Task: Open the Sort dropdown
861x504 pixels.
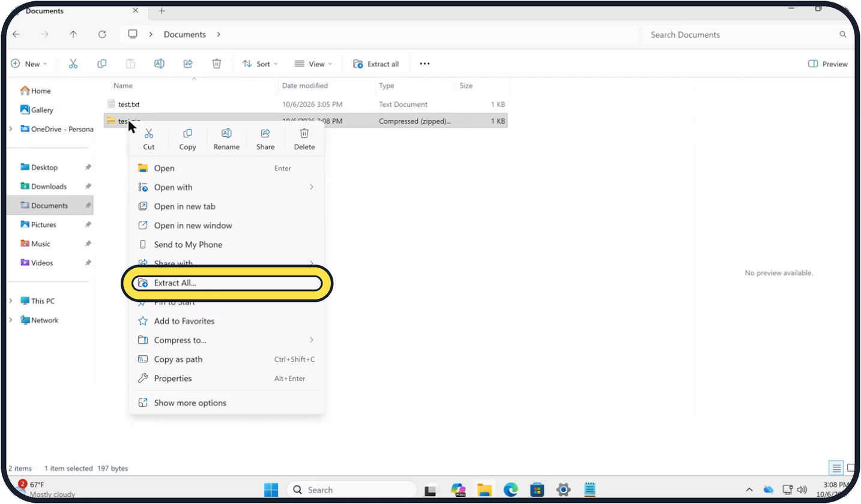Action: pos(260,64)
